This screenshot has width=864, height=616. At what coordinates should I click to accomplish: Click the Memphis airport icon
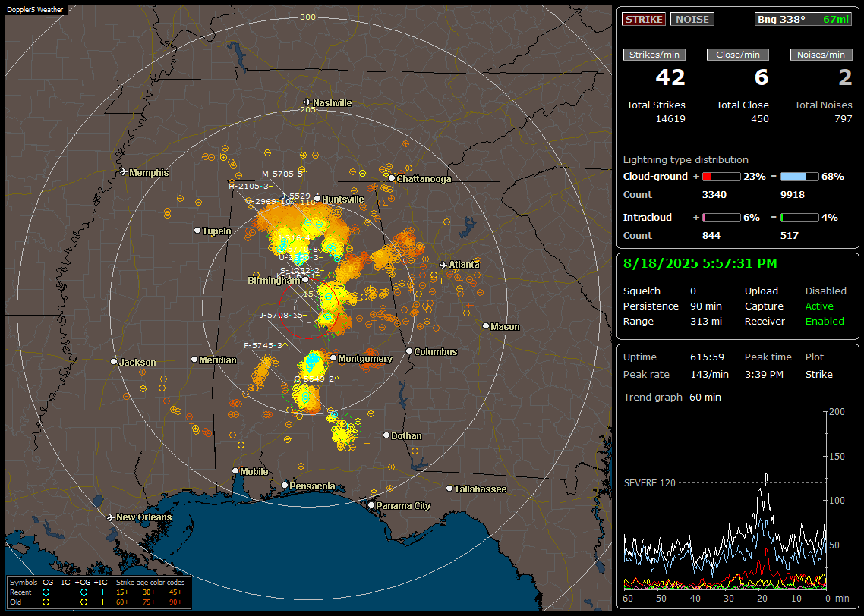pyautogui.click(x=124, y=172)
